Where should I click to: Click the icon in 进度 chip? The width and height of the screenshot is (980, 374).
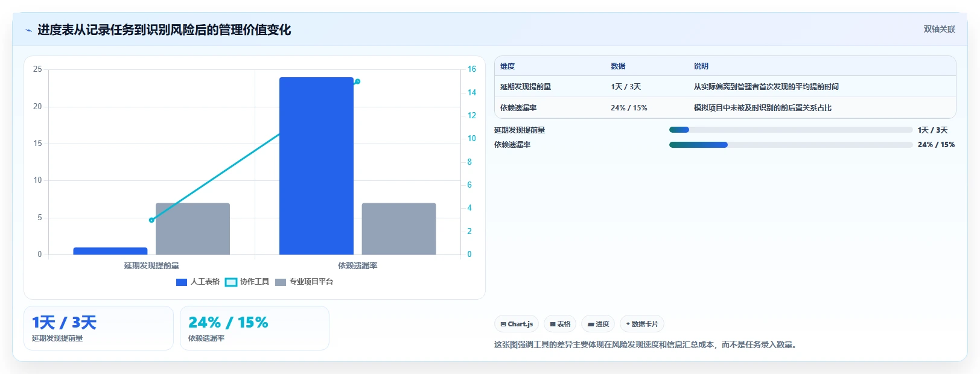pos(591,325)
